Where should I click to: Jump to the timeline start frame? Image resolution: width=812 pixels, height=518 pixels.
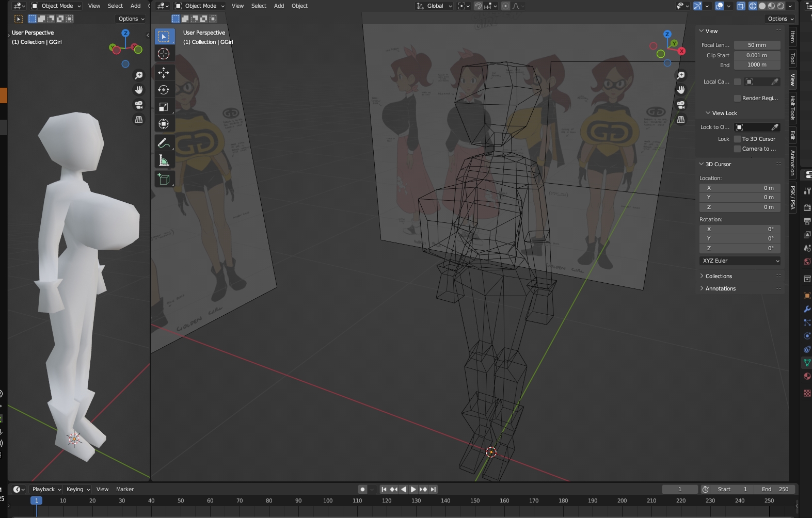[384, 489]
